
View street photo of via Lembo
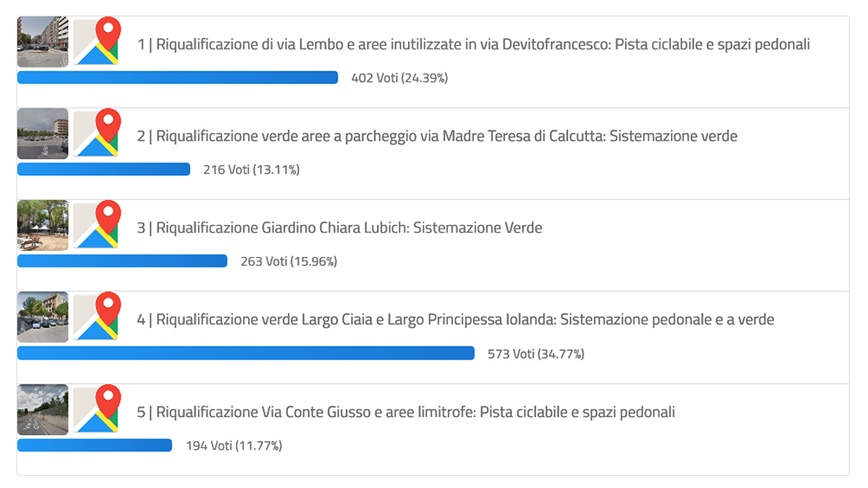(43, 42)
